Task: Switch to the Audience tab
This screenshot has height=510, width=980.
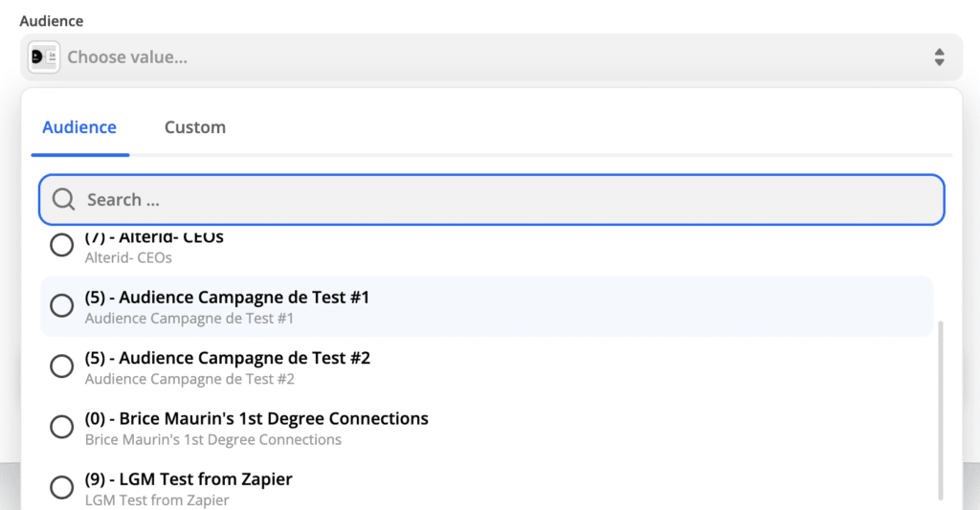Action: [x=79, y=127]
